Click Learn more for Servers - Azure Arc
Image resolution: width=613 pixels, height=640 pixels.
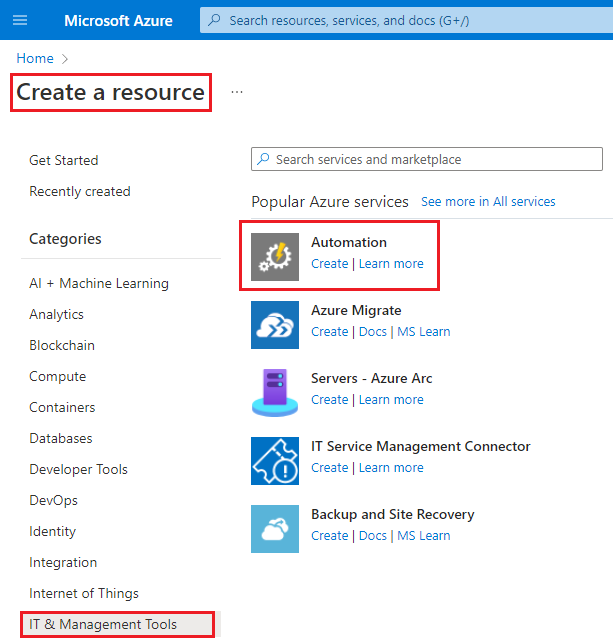(391, 400)
